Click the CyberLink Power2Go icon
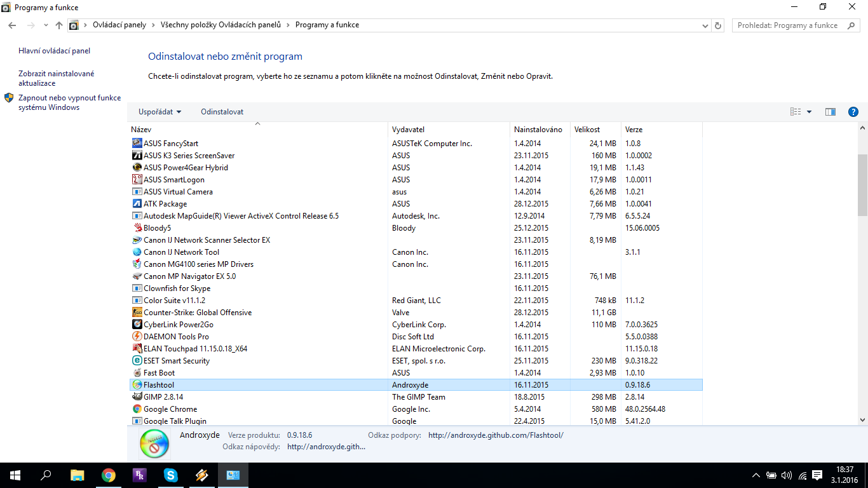 point(137,325)
